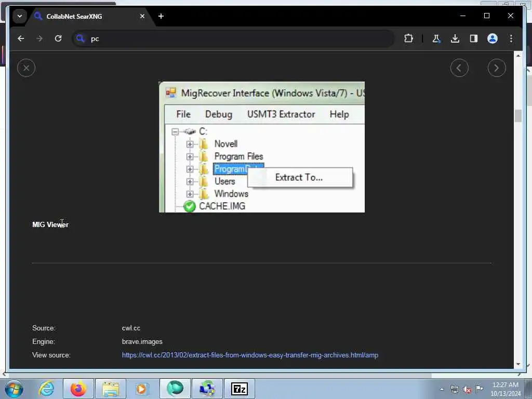The width and height of the screenshot is (532, 399).
Task: Click the engine value brave.images
Action: click(142, 342)
